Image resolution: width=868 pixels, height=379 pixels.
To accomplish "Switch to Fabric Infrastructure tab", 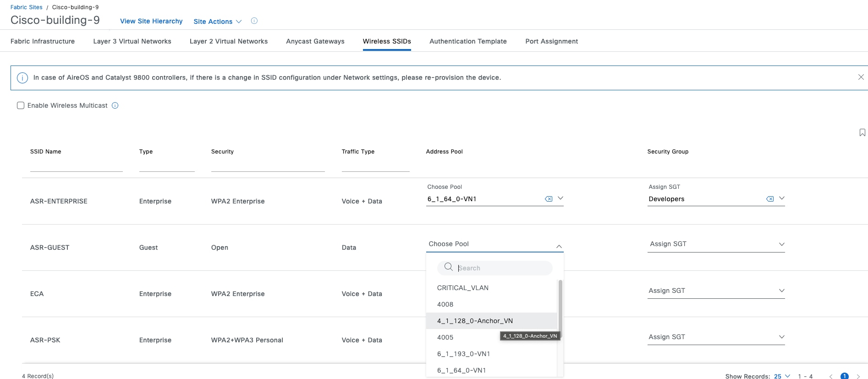I will (43, 41).
